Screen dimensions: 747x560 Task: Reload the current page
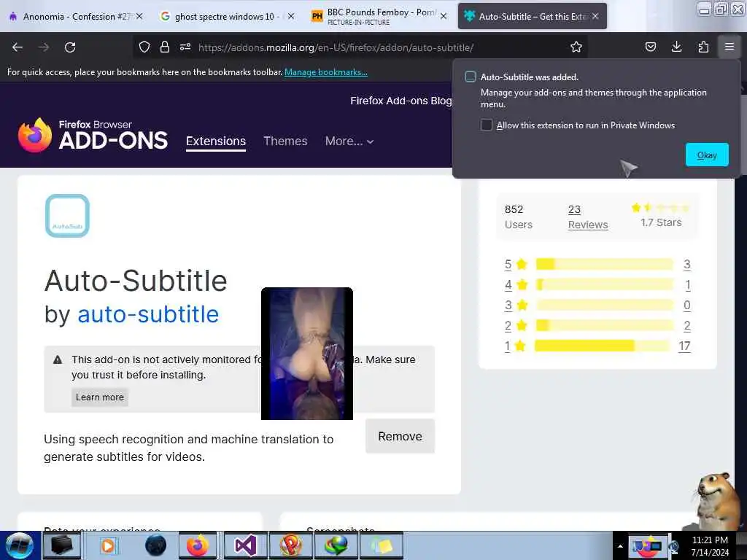(70, 47)
